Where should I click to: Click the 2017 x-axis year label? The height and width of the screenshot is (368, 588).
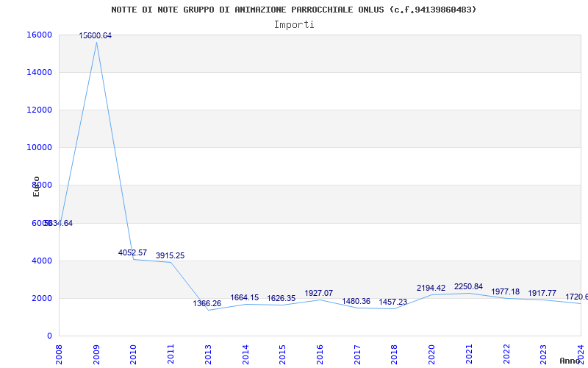coord(357,355)
